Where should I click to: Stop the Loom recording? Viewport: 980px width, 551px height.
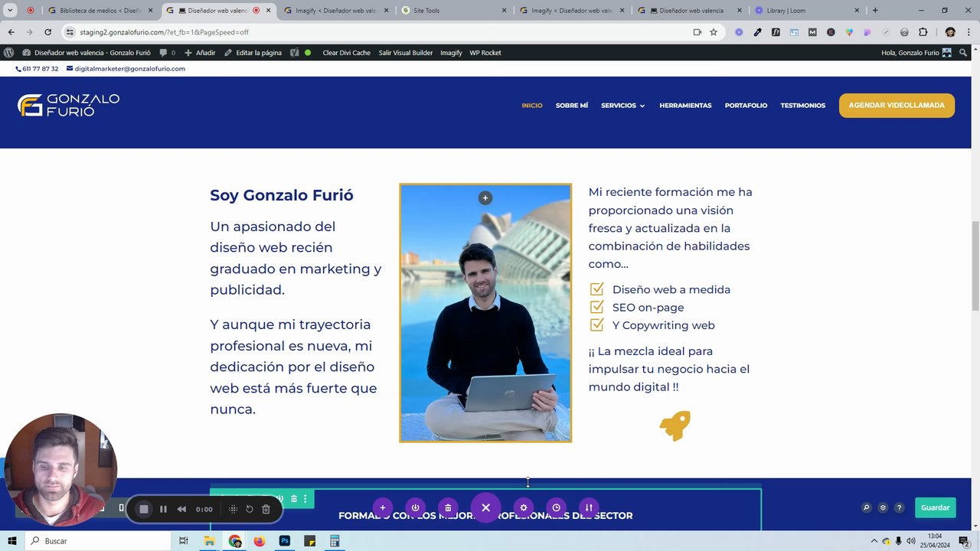click(x=143, y=509)
